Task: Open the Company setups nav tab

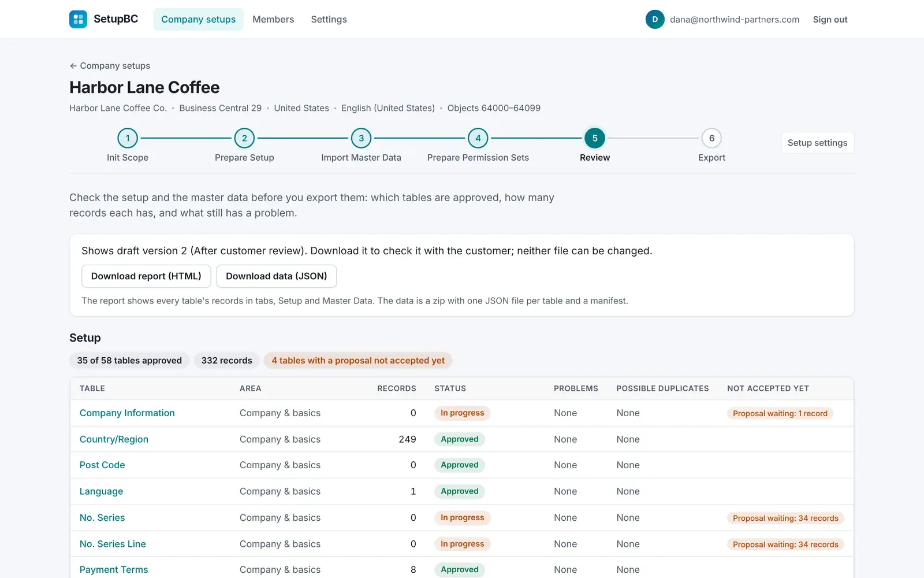Action: coord(198,19)
